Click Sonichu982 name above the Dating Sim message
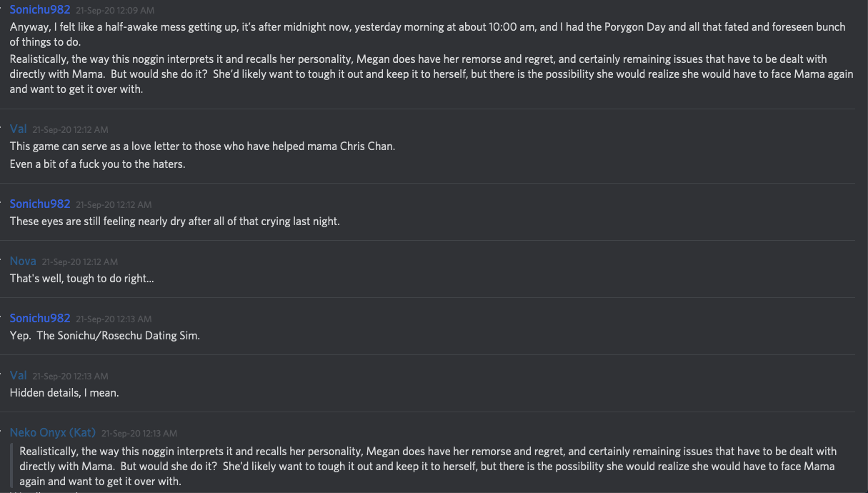Screen dimensions: 868x493 pos(40,318)
